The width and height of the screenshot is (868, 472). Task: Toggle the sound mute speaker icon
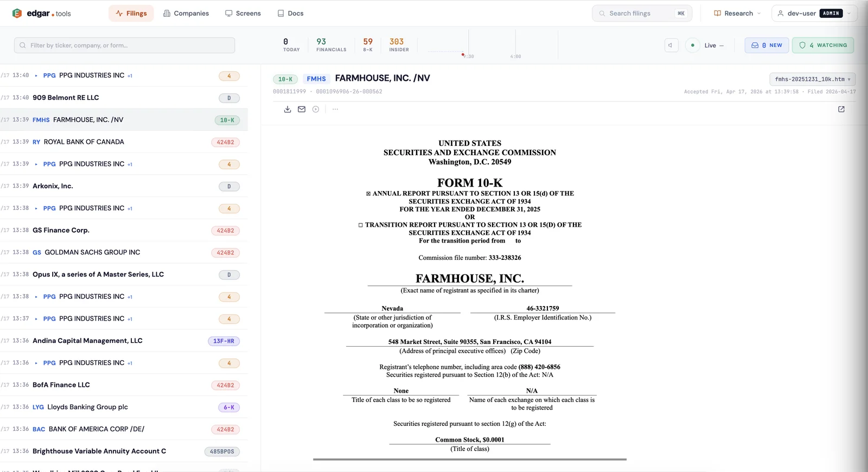pyautogui.click(x=671, y=45)
